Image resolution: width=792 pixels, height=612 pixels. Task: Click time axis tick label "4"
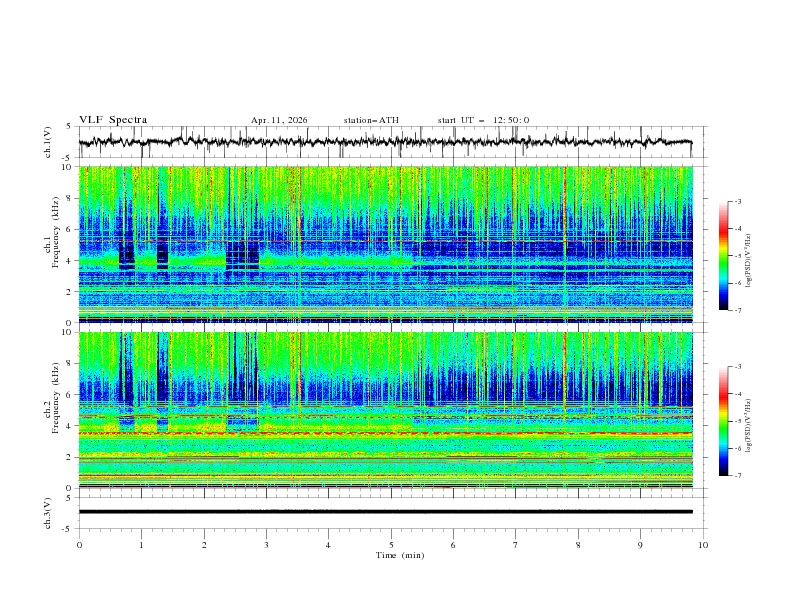pyautogui.click(x=328, y=545)
